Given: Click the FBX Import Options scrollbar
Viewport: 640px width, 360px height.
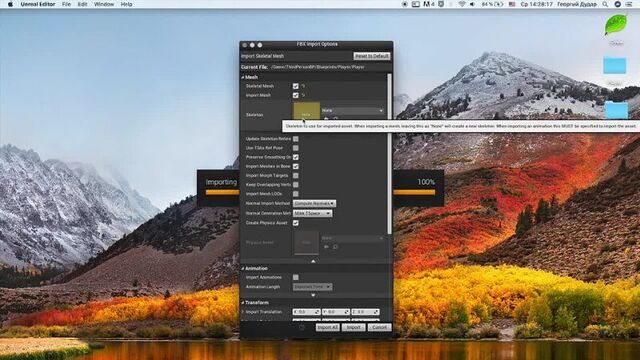Looking at the screenshot, I should (389, 153).
